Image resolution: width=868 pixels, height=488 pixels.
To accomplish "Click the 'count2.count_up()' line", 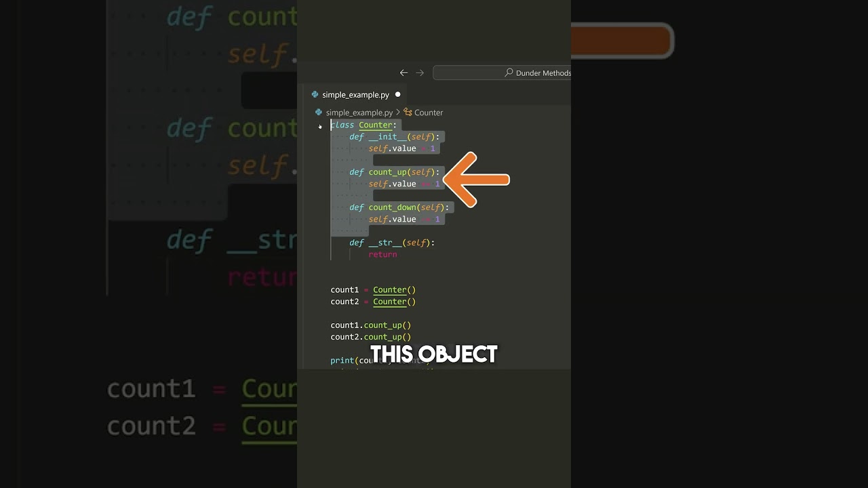I will pos(371,337).
